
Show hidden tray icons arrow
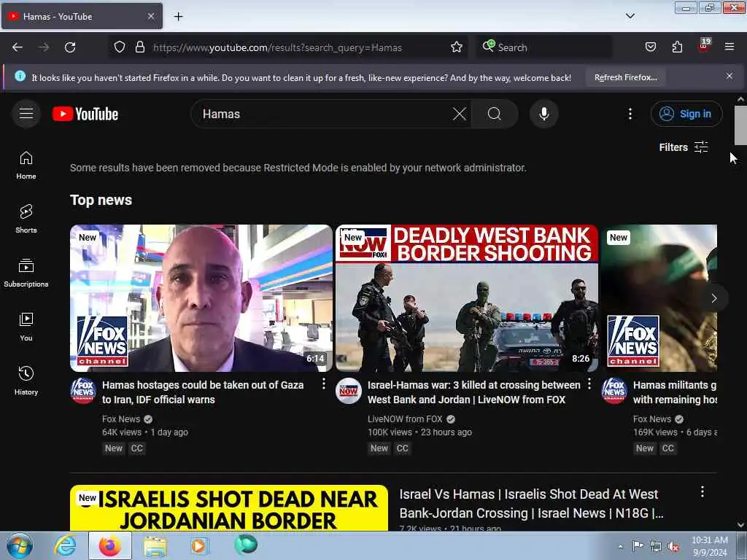(620, 547)
